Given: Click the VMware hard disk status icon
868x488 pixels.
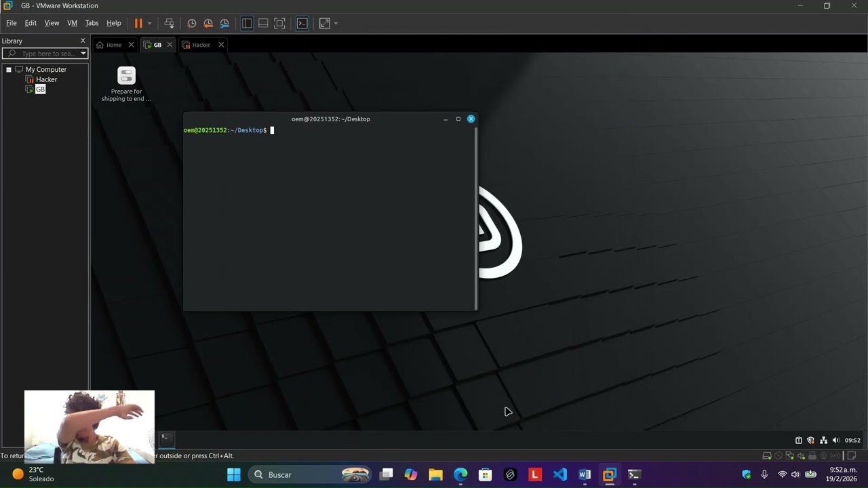Looking at the screenshot, I should (767, 455).
